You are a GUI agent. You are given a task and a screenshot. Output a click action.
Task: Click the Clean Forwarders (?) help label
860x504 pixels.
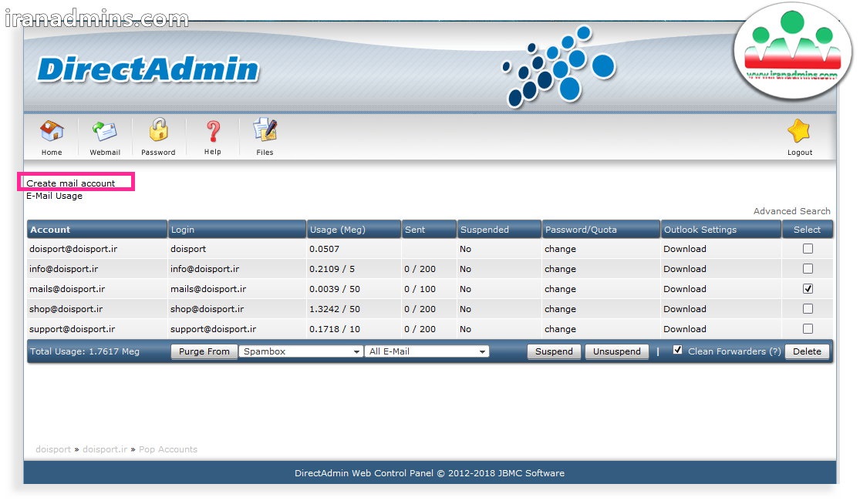click(734, 351)
